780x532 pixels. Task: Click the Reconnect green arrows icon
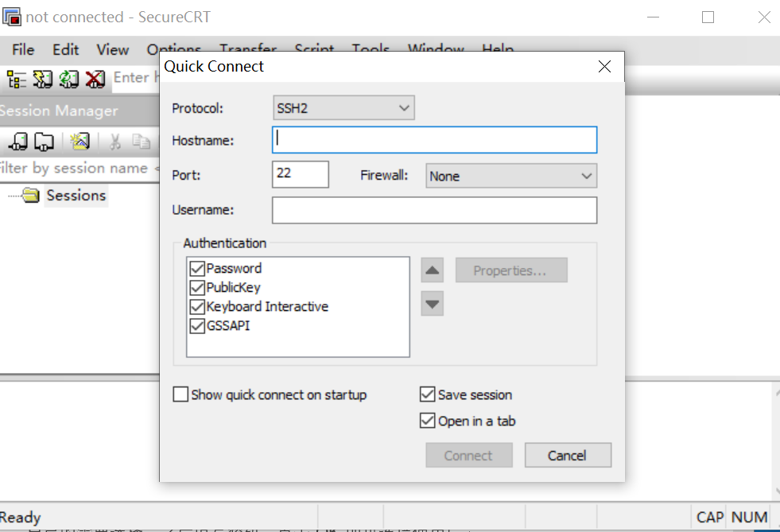[x=68, y=80]
